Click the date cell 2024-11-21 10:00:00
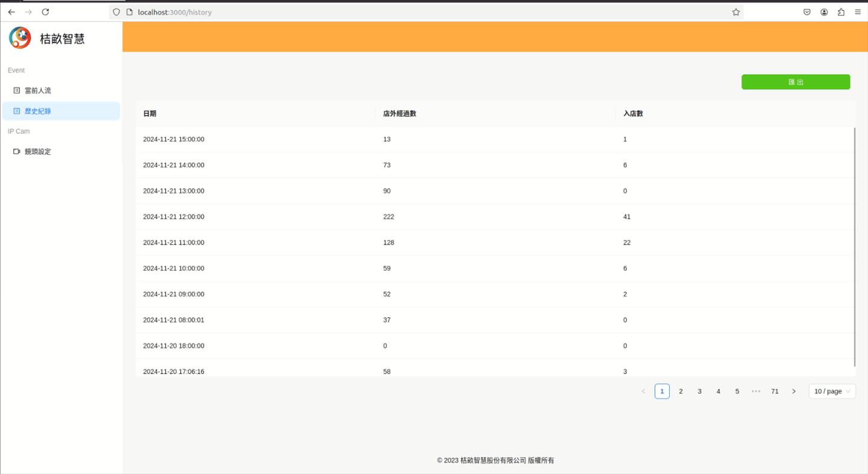 [174, 269]
